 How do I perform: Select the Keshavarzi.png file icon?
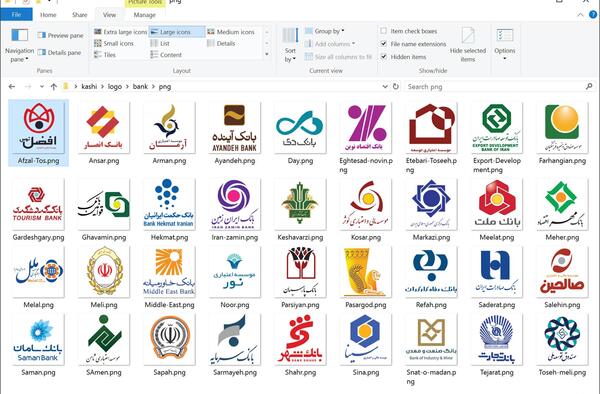click(300, 204)
